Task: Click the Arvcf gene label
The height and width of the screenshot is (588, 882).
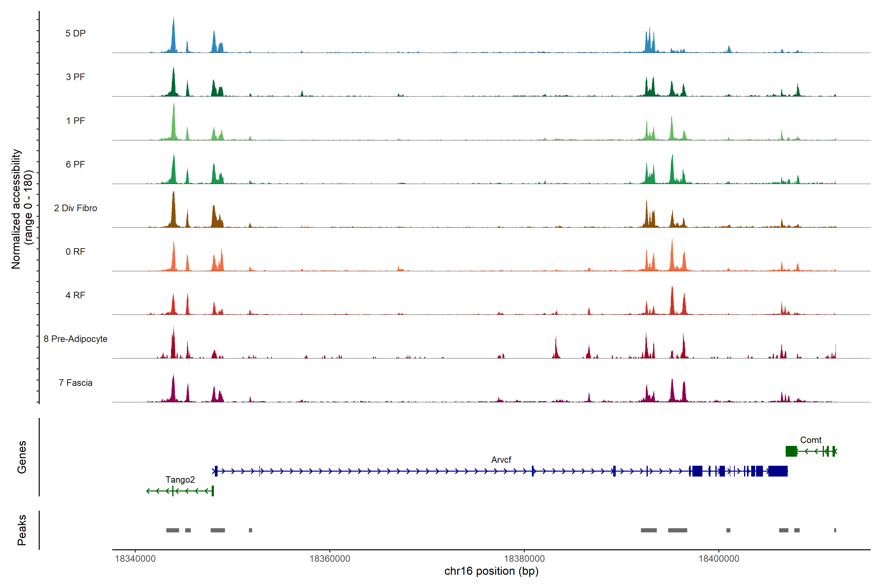Action: point(501,460)
